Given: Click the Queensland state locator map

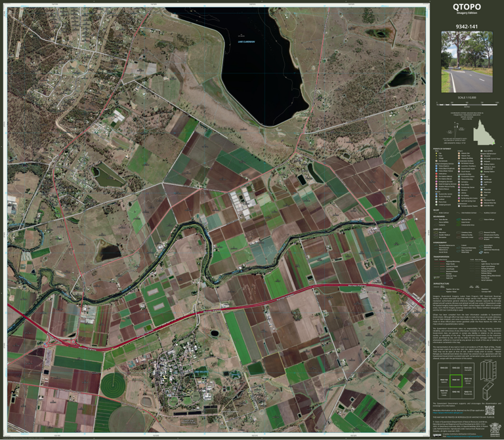Looking at the screenshot, I should (484, 132).
